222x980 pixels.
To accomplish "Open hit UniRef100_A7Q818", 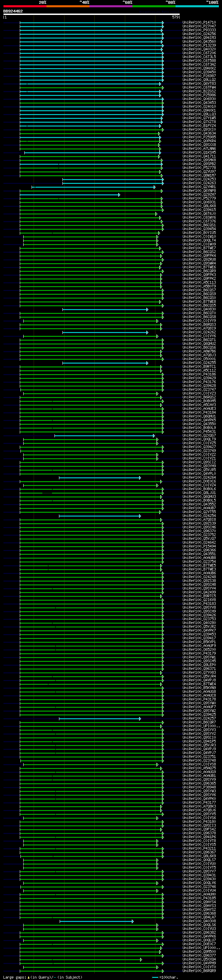I will point(199,520).
